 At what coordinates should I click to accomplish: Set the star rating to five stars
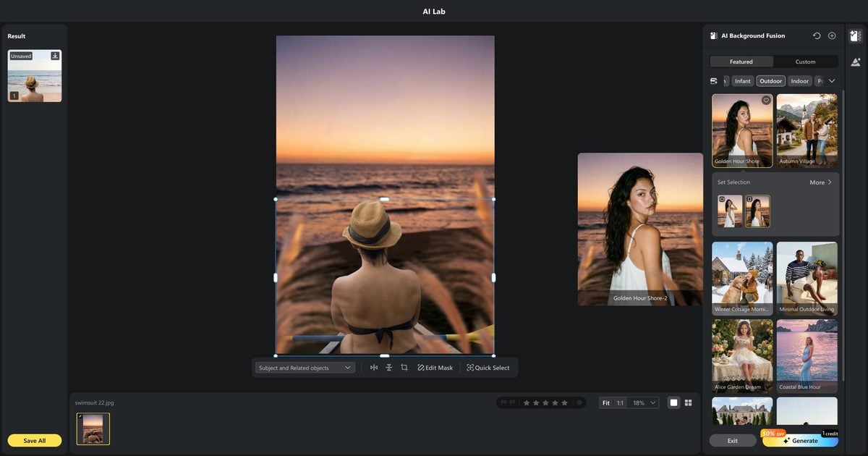pyautogui.click(x=564, y=402)
